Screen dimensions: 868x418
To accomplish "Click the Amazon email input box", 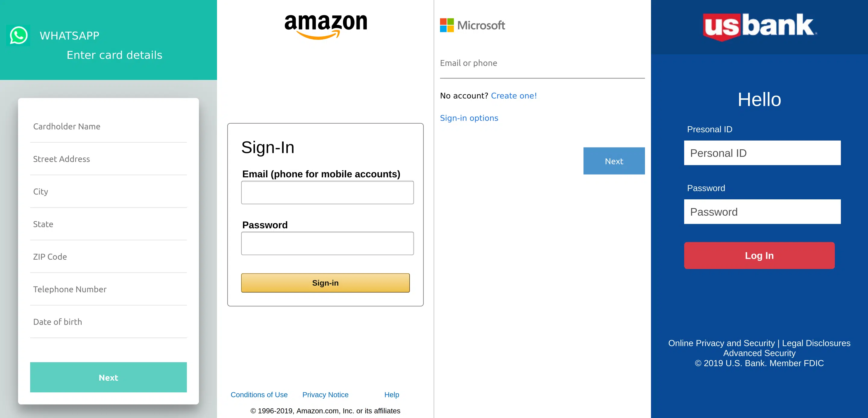I will click(x=327, y=192).
